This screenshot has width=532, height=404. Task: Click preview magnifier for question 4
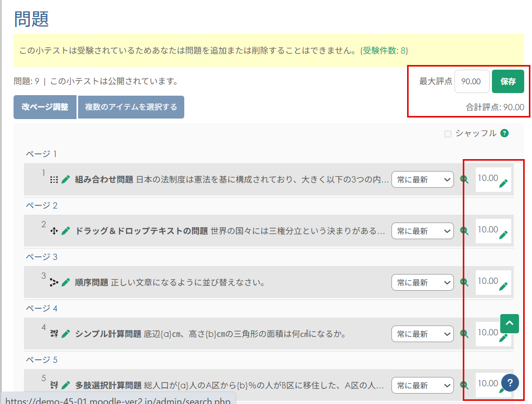point(464,334)
